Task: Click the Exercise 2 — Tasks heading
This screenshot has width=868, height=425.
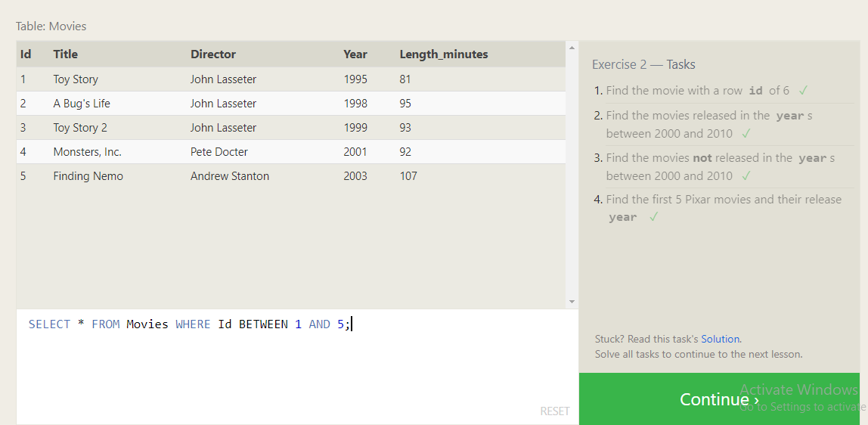Action: pos(643,64)
